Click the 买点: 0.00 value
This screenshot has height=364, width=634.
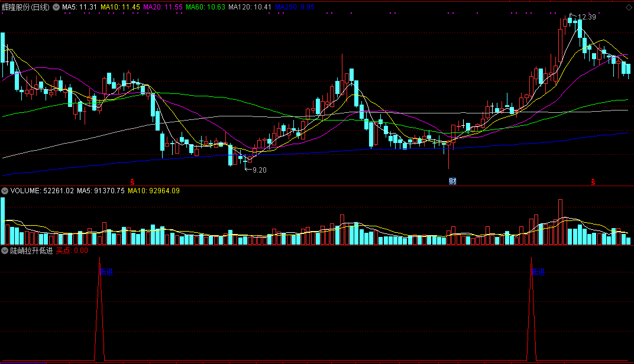pyautogui.click(x=72, y=251)
